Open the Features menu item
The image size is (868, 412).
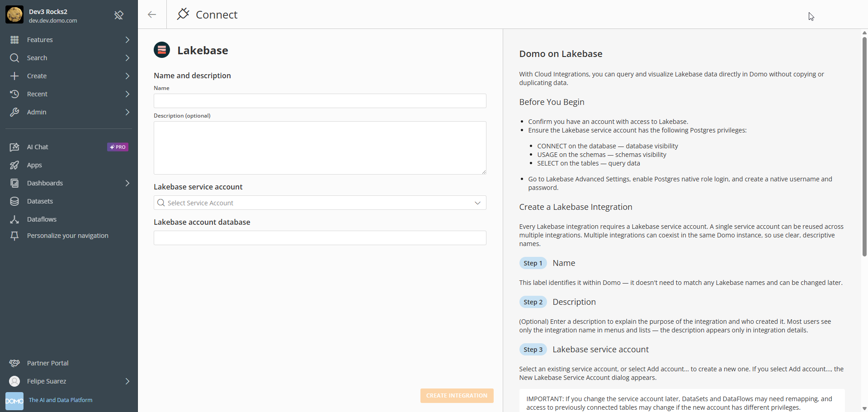(x=69, y=40)
